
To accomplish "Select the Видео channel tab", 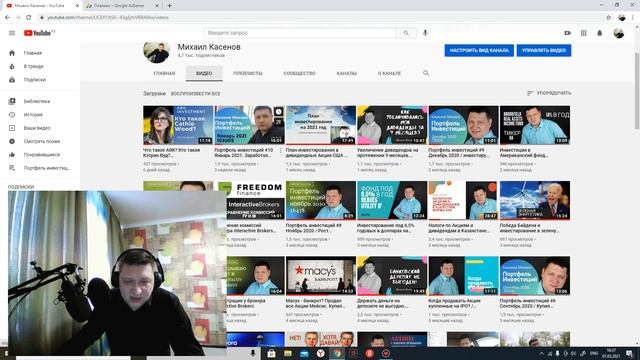I will [x=204, y=73].
